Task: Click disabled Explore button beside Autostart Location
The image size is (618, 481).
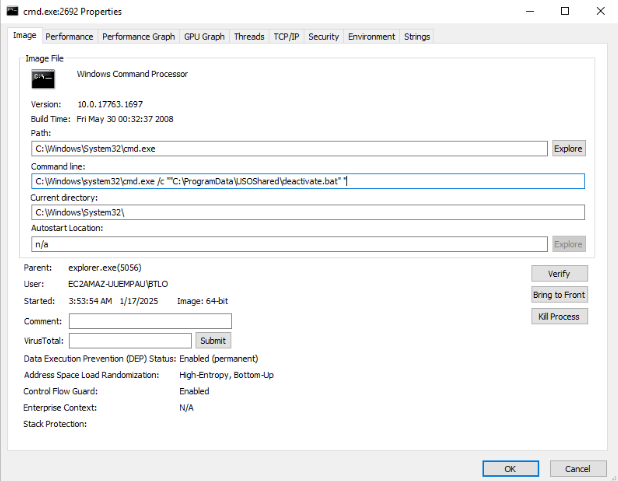Action: 568,244
